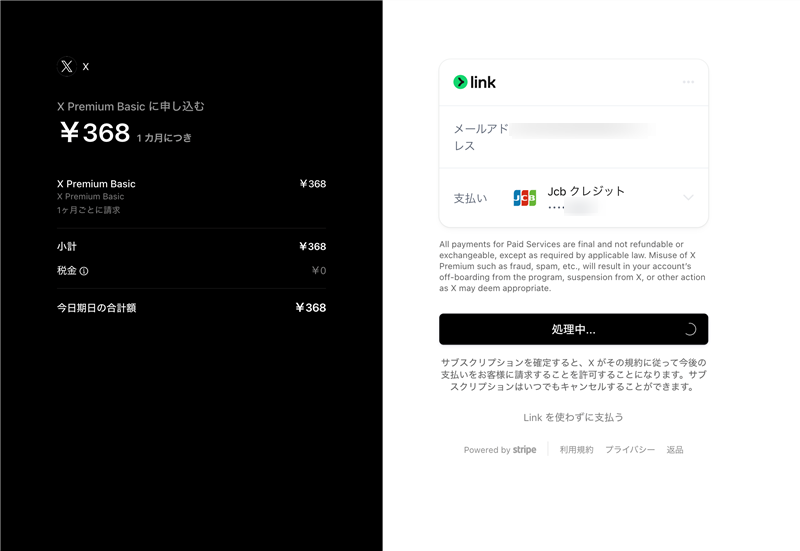Click the 'All payments for Paid Services' notice
This screenshot has width=800, height=551.
pyautogui.click(x=572, y=266)
